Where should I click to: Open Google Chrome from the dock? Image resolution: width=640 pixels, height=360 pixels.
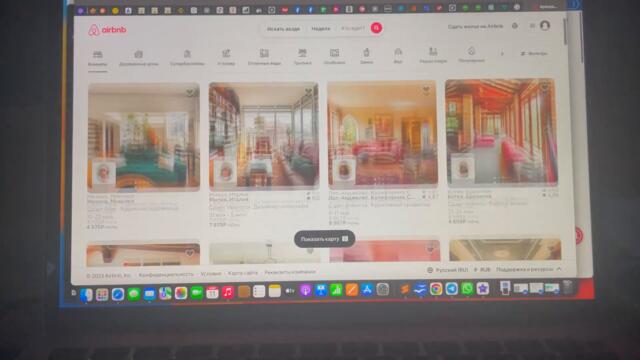coord(436,289)
